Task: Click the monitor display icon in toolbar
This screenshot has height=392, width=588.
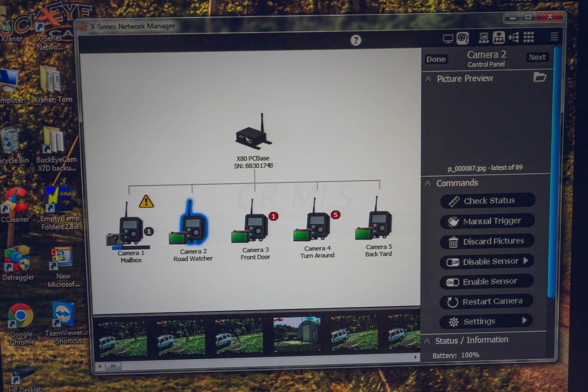Action: [448, 39]
